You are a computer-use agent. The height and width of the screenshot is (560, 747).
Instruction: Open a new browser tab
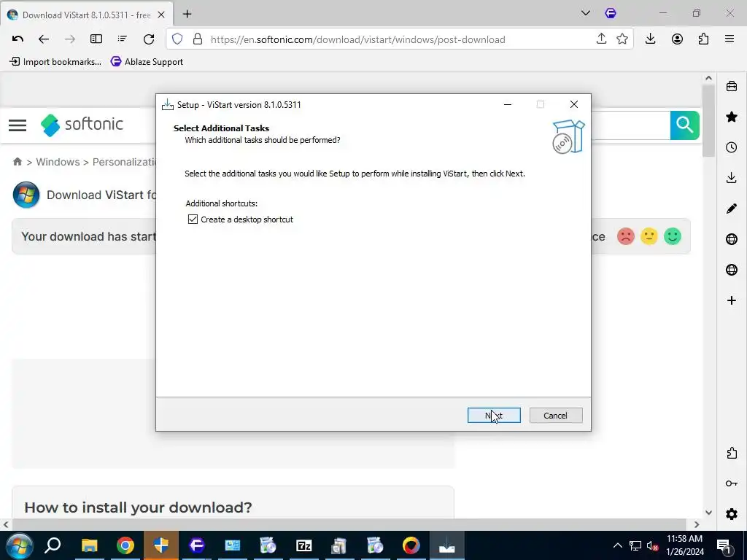click(x=187, y=15)
